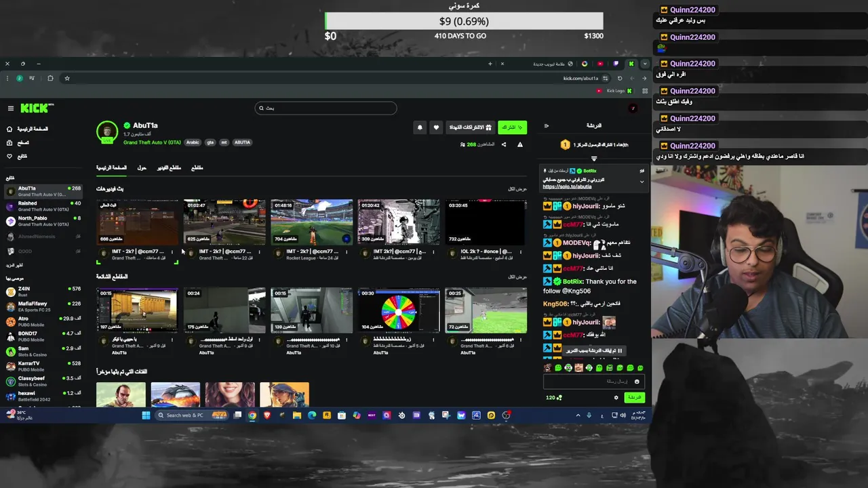The width and height of the screenshot is (868, 488).
Task: Switch to the Twitch browser tab
Action: click(616, 64)
